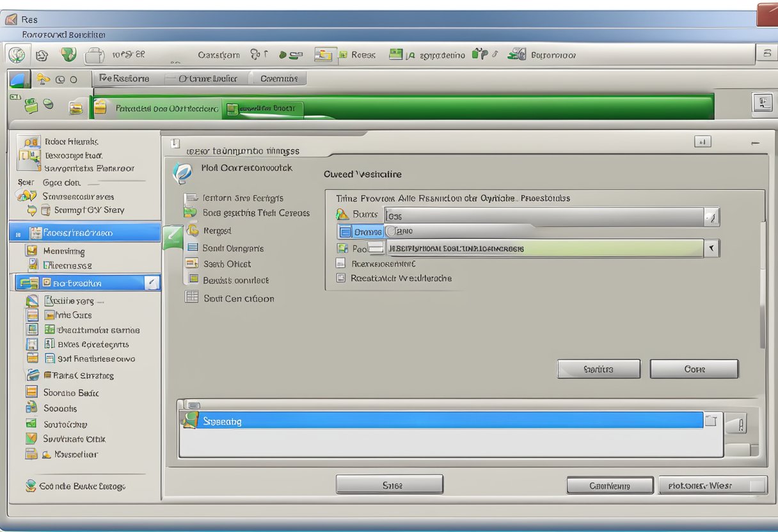Click the grid table icon beside Soutt Cen cifoon

(x=191, y=297)
